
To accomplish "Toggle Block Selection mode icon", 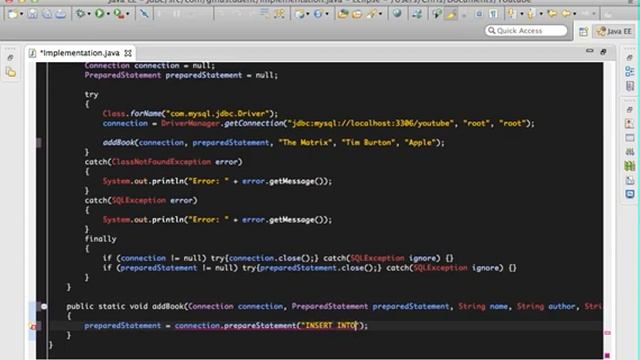I will coord(479,14).
